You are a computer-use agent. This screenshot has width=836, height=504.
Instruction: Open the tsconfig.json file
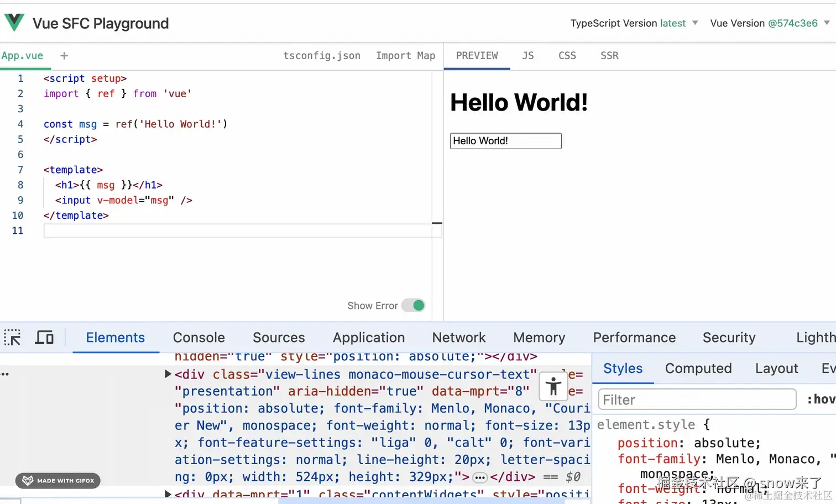(x=322, y=56)
